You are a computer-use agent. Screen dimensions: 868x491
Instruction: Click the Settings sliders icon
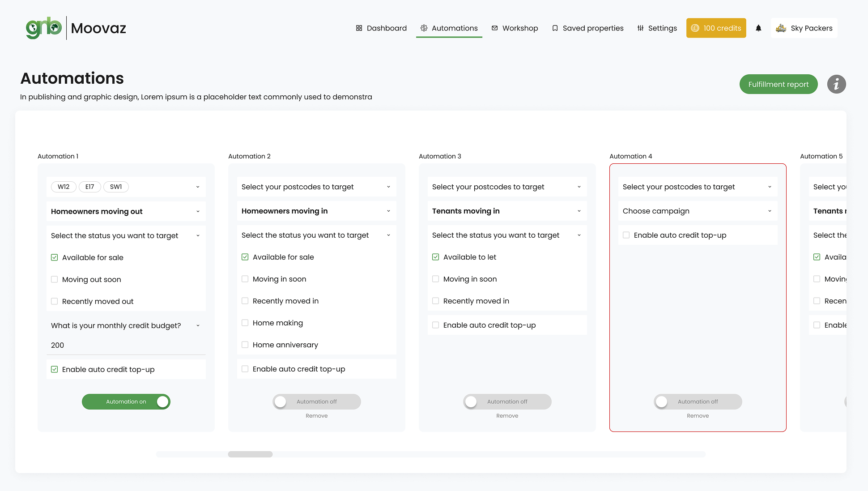tap(640, 28)
